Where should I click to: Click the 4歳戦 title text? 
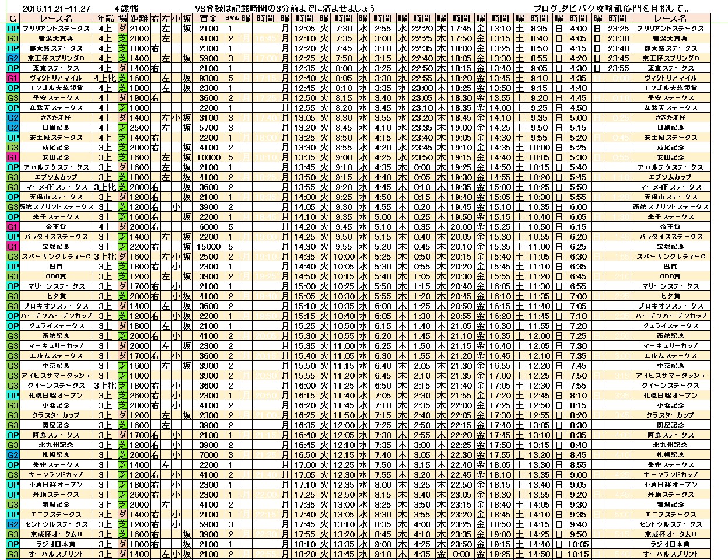click(125, 8)
